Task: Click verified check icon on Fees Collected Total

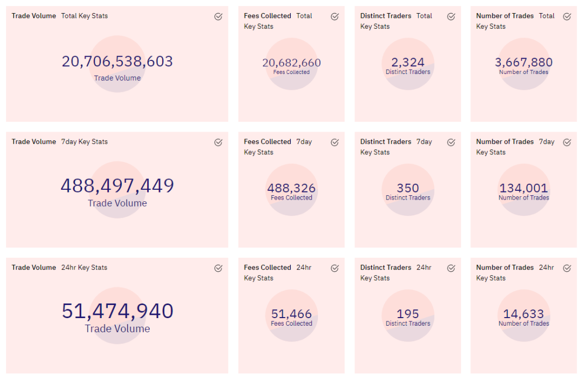Action: (335, 16)
